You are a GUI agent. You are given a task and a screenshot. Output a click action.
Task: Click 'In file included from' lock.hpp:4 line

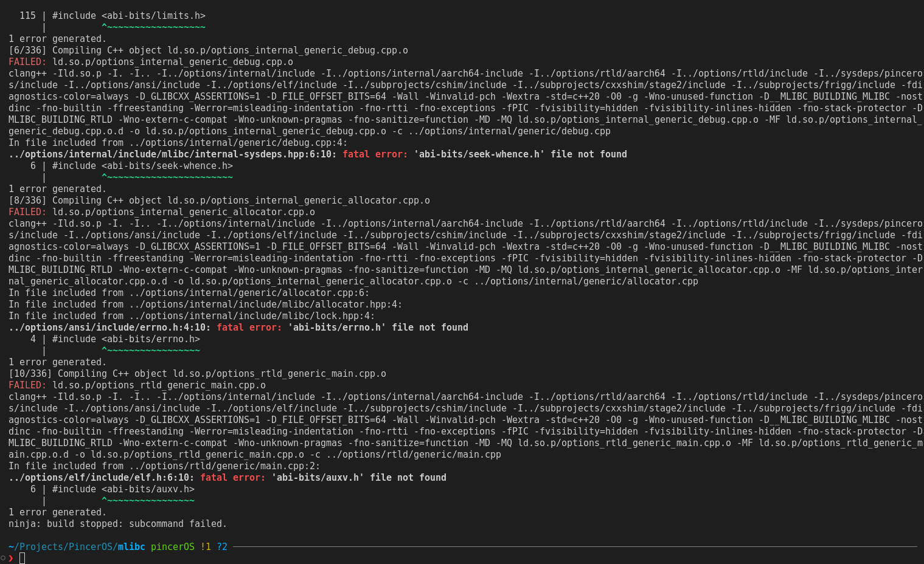point(192,316)
